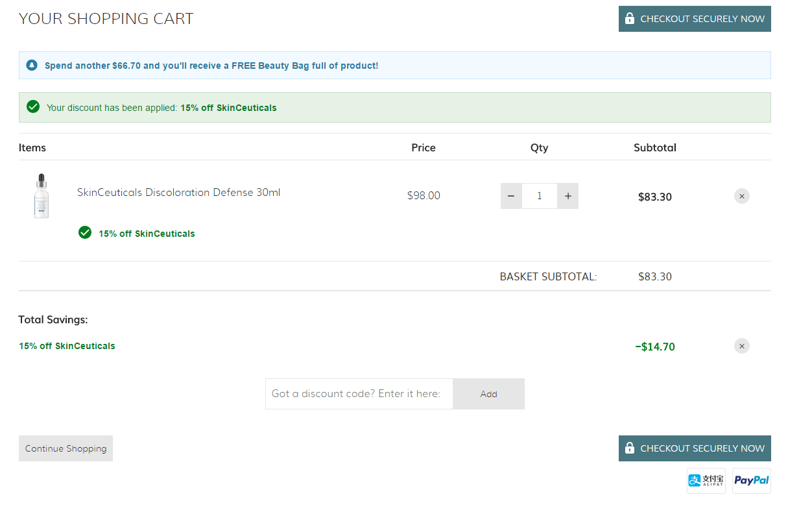Click checkmark beside item's 15% off label
812x523 pixels.
[85, 232]
